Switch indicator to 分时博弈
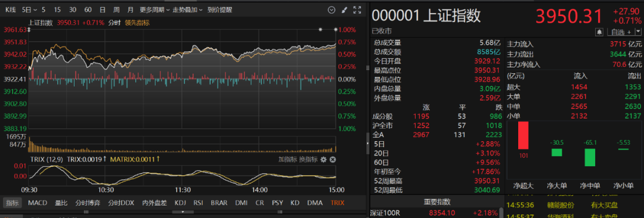The width and height of the screenshot is (644, 218). (88, 203)
